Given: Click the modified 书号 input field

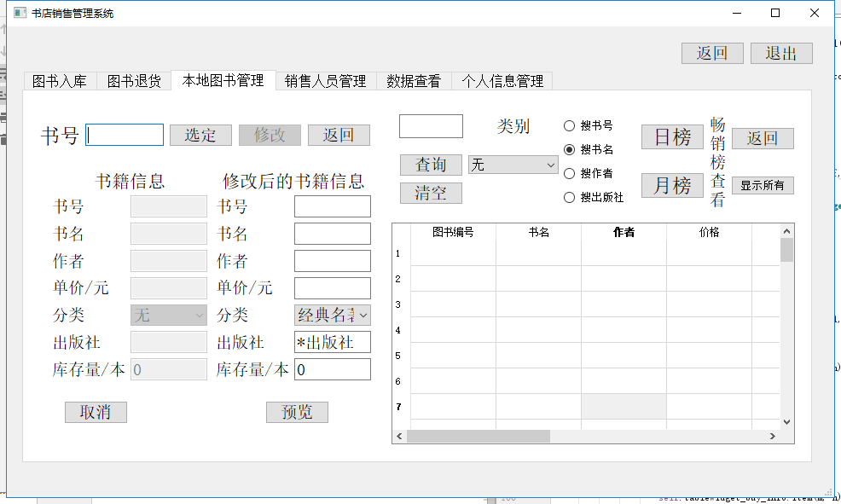Looking at the screenshot, I should coord(333,206).
